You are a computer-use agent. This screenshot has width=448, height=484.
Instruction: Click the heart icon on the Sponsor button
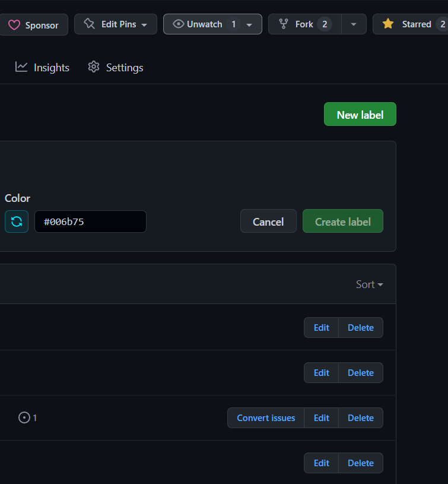(x=15, y=24)
